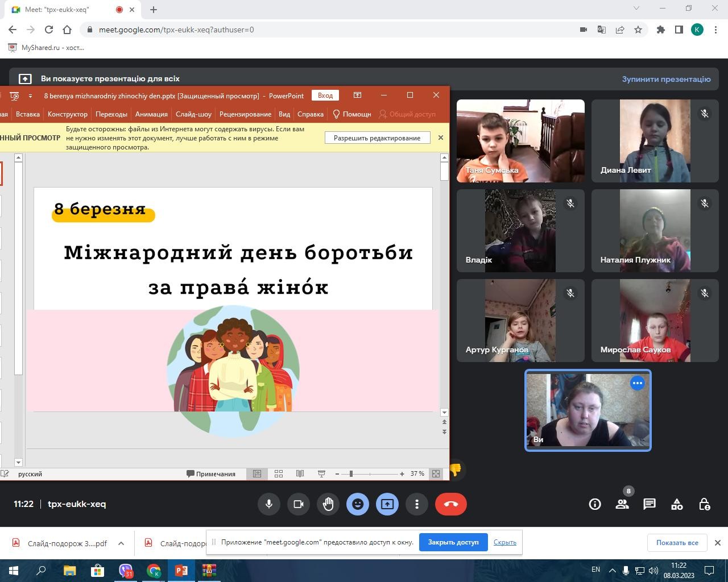
Task: Fit slide to current window icon
Action: click(436, 473)
